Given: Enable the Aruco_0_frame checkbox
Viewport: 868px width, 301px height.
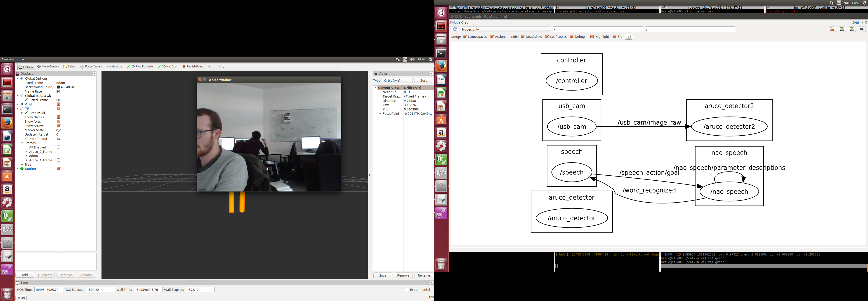Looking at the screenshot, I should point(59,151).
